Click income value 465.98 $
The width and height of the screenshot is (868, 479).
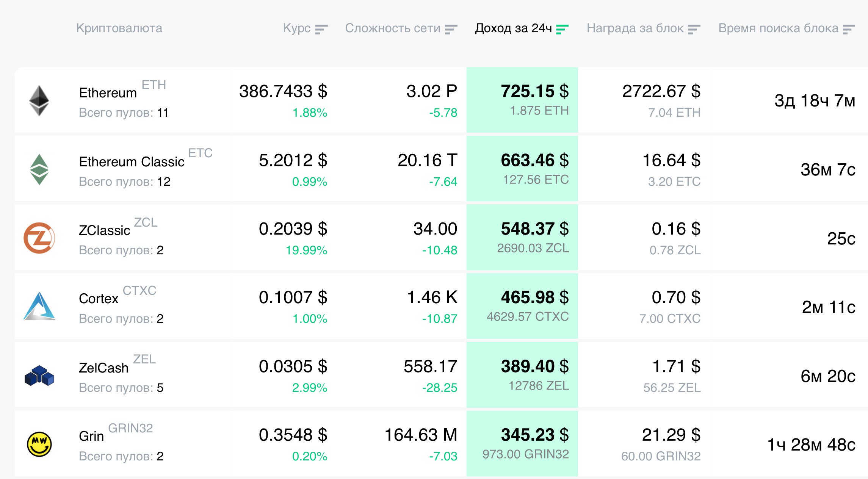pyautogui.click(x=535, y=297)
